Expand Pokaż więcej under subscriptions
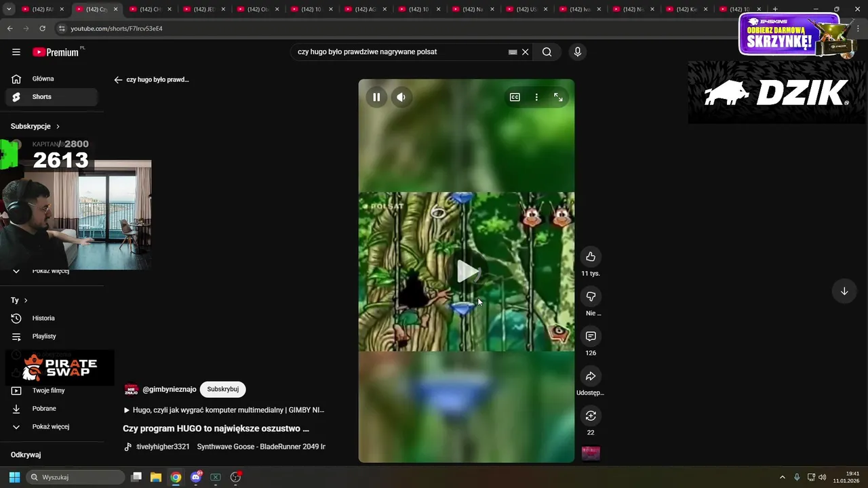The height and width of the screenshot is (488, 868). click(52, 271)
